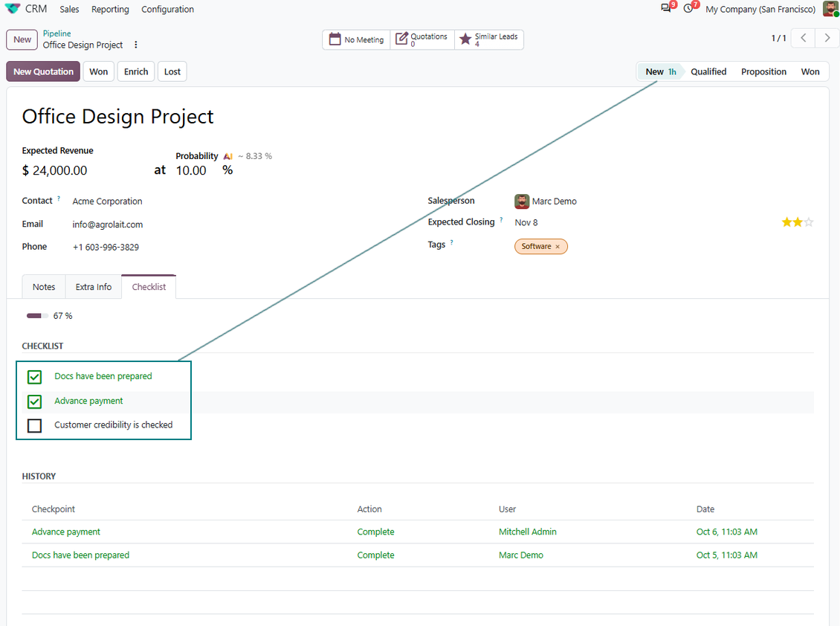Viewport: 840px width, 626px height.
Task: Edit the phone number field
Action: (x=106, y=247)
